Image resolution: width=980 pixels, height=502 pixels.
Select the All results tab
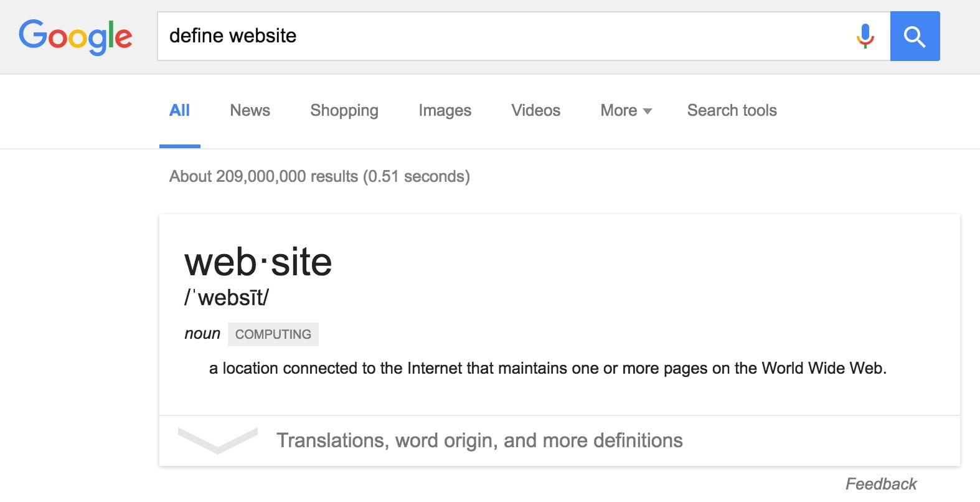pyautogui.click(x=179, y=111)
